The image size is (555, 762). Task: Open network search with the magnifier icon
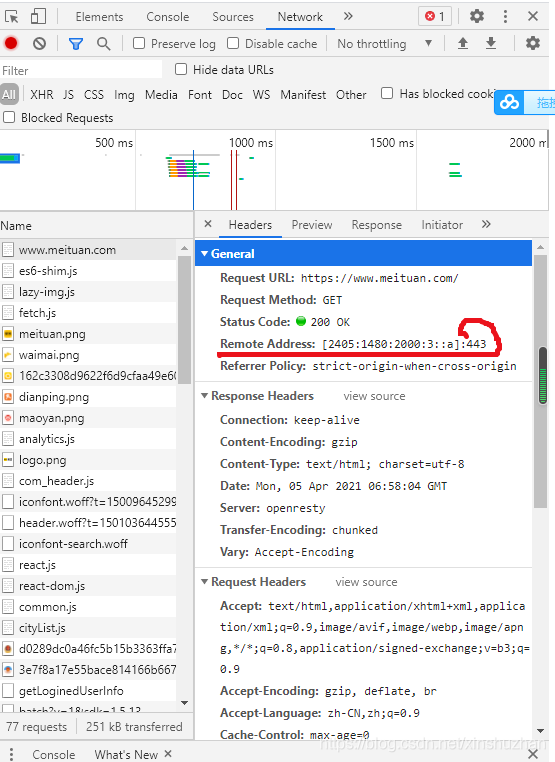pyautogui.click(x=103, y=44)
